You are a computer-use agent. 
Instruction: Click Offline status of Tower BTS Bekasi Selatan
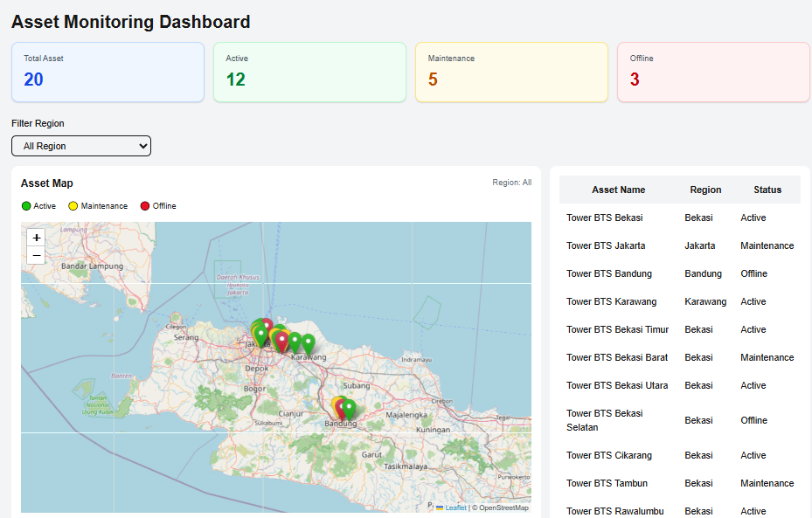tap(754, 420)
